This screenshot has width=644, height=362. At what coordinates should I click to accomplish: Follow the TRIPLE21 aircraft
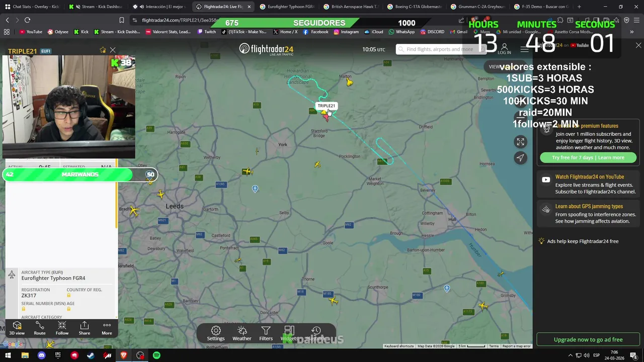pos(62,328)
